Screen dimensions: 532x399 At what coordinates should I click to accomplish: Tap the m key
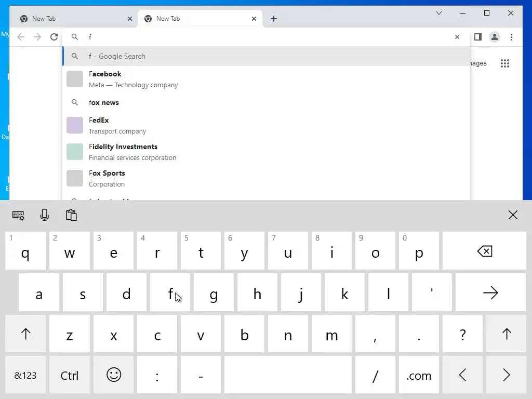coord(331,334)
